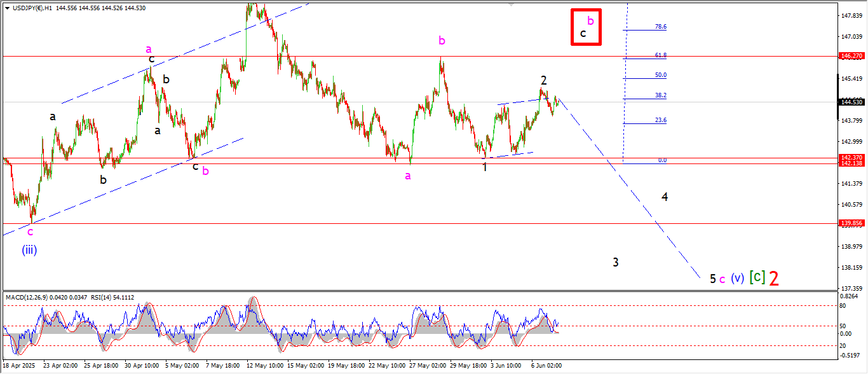The image size is (868, 374).
Task: Select the blue (v) wave label
Action: point(736,278)
